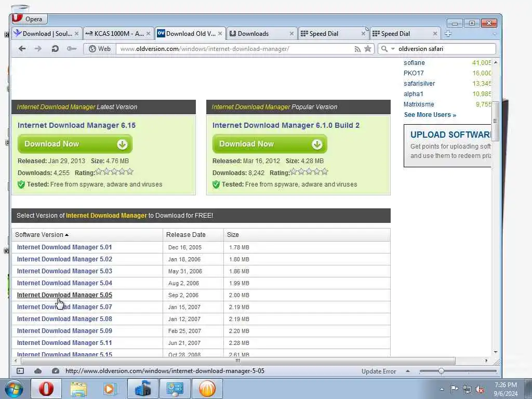Click the UPLOAD SOFTWARE banner

coord(447,145)
